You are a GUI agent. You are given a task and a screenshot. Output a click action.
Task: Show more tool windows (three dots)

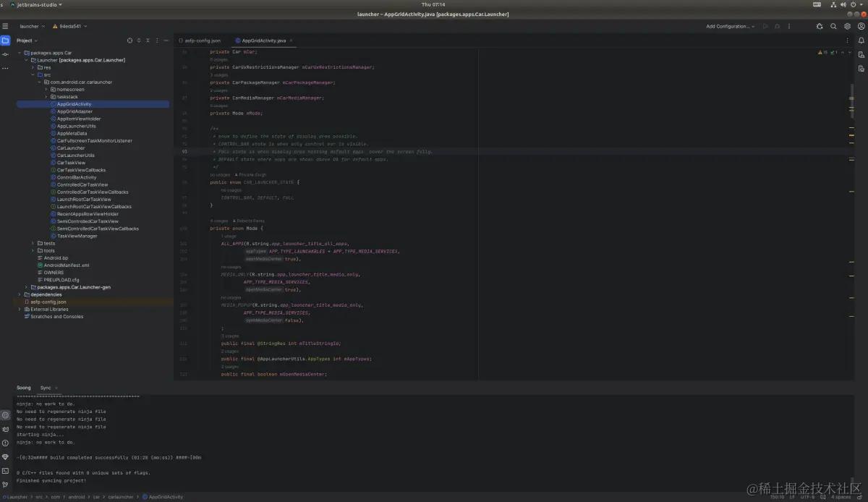click(5, 68)
